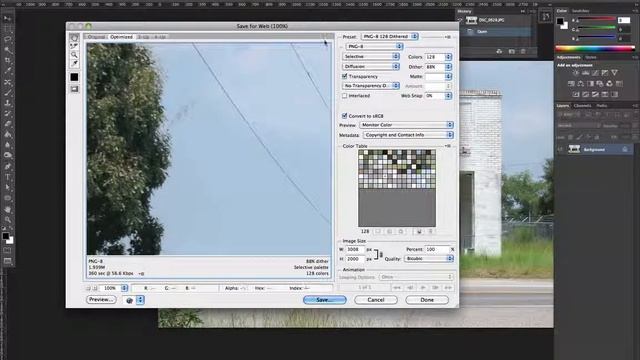Viewport: 640px width, 360px height.
Task: Switch to the Optimized preview tab
Action: point(121,37)
